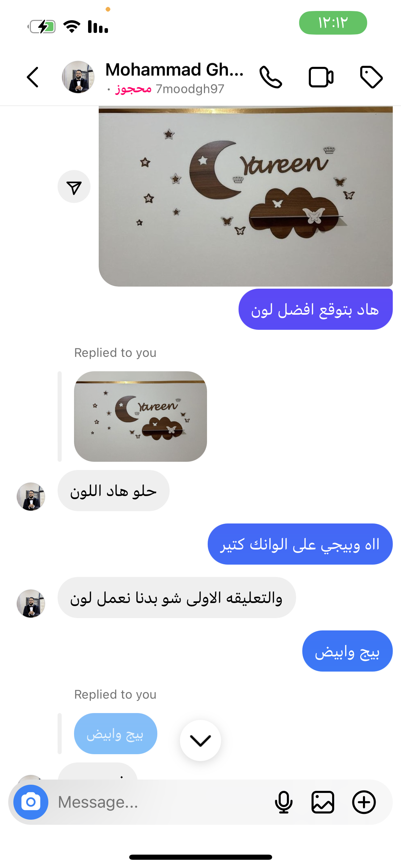Open the large Yareen wall decor photo
This screenshot has height=868, width=401.
(246, 196)
